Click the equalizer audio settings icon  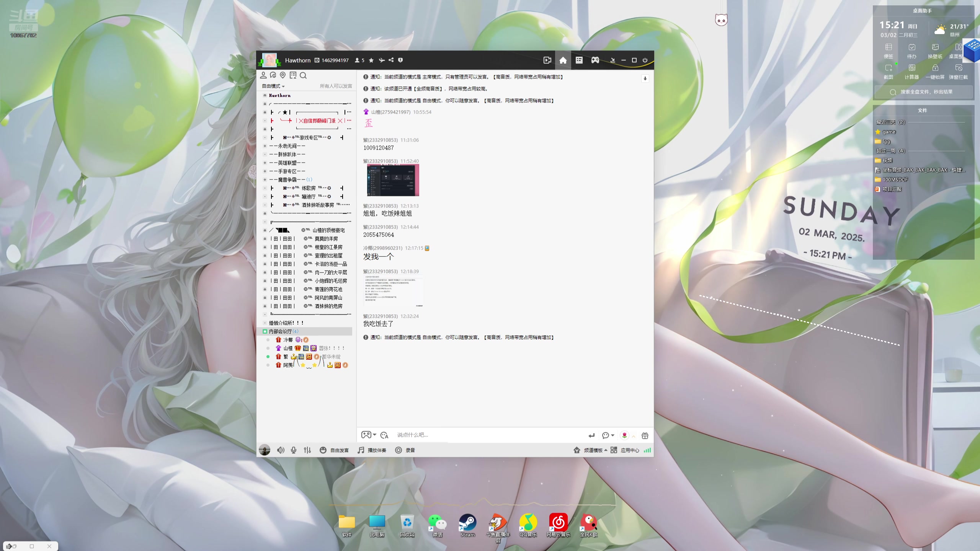click(307, 450)
